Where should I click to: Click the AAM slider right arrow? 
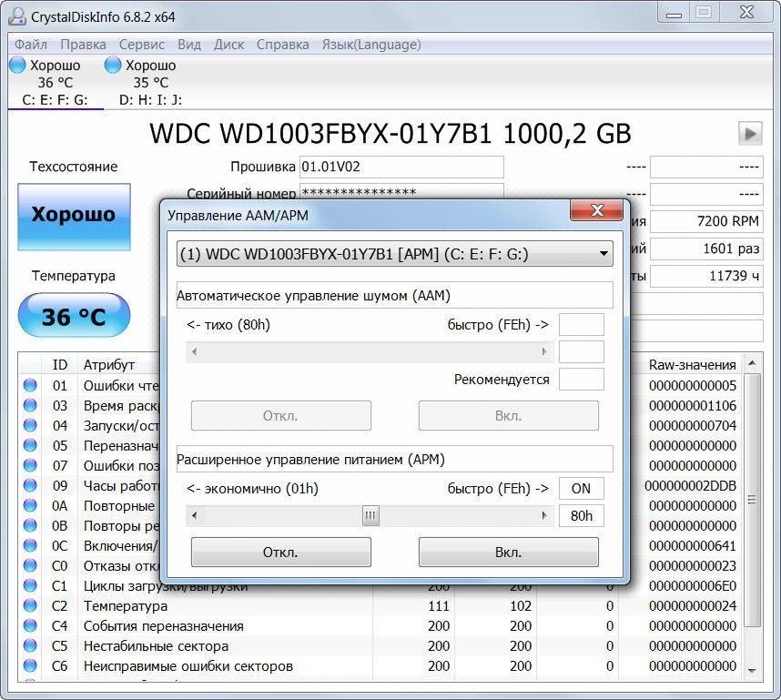point(544,351)
